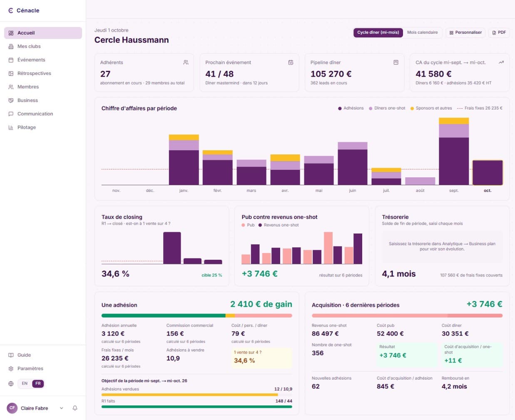
Task: Click the Business handshake icon
Action: coord(11,100)
